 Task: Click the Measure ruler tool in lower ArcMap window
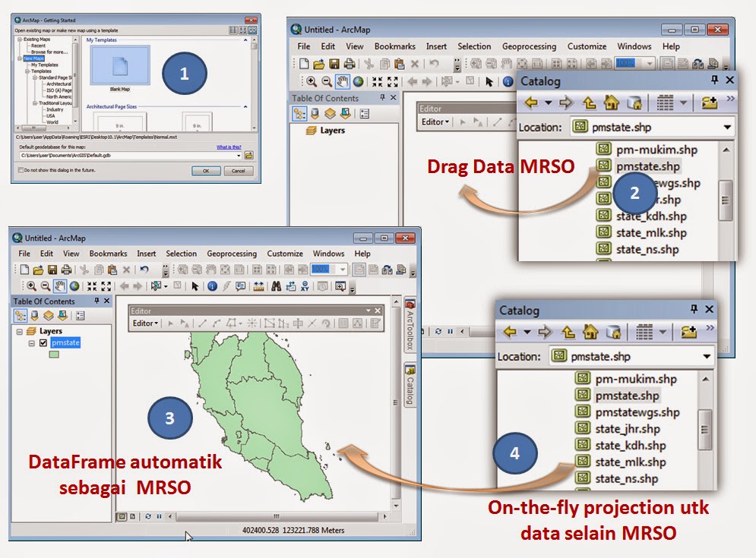point(258,286)
